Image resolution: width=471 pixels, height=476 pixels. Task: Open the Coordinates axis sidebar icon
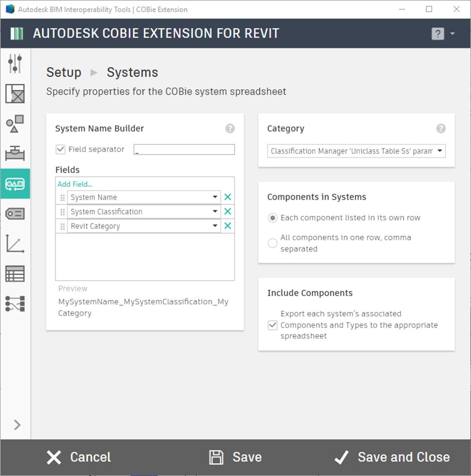(x=15, y=244)
